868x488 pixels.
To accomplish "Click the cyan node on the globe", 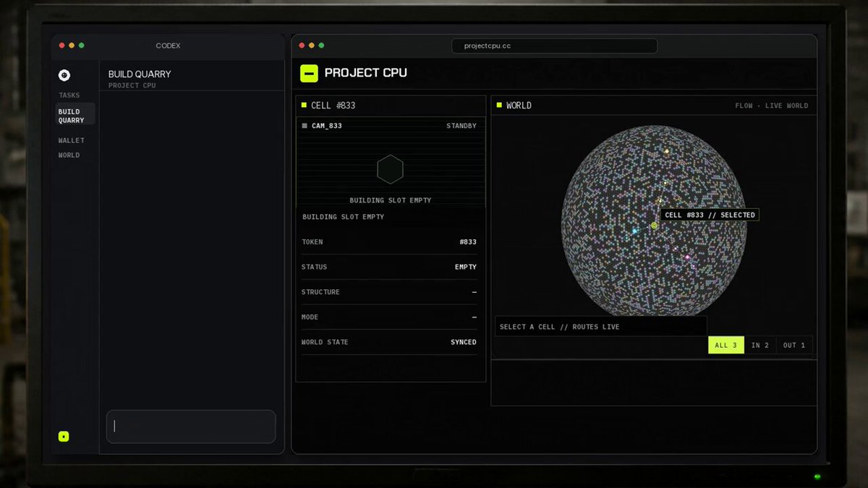I will 634,231.
